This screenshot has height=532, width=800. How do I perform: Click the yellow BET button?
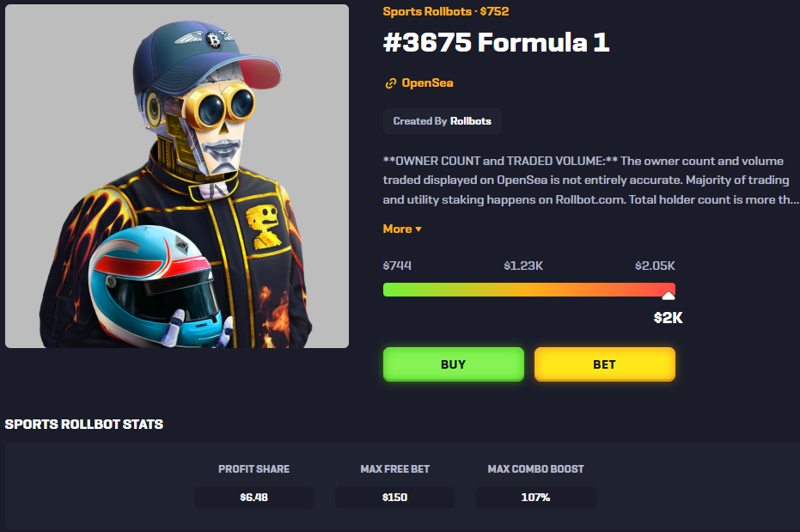(x=605, y=364)
